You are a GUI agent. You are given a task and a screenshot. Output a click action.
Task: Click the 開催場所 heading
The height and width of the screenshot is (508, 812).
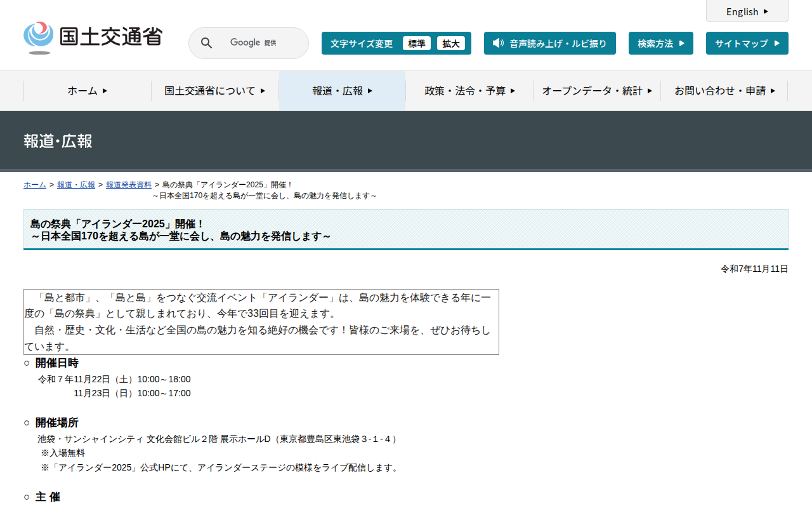coord(57,423)
